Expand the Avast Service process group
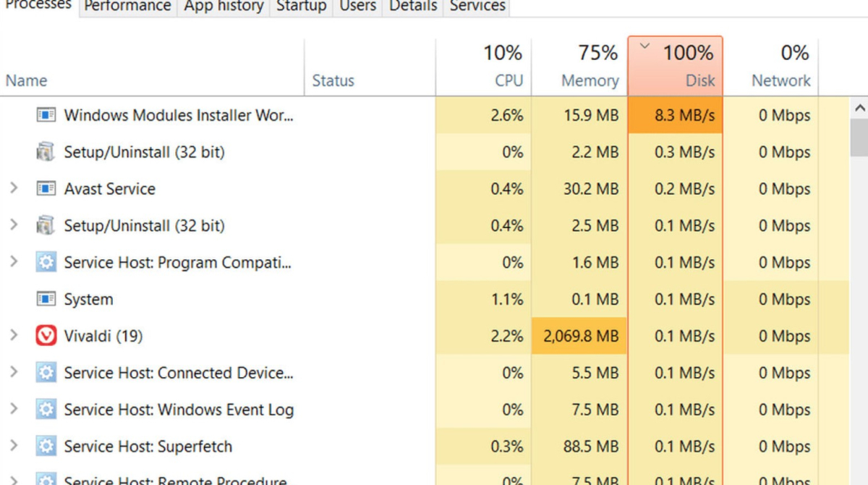Image resolution: width=868 pixels, height=485 pixels. pos(13,189)
